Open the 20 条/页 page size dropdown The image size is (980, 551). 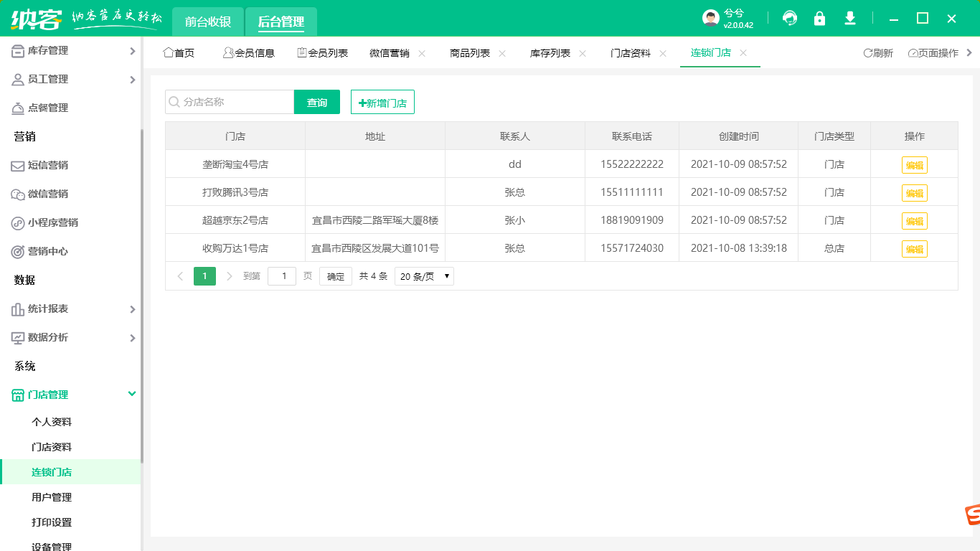pyautogui.click(x=424, y=276)
